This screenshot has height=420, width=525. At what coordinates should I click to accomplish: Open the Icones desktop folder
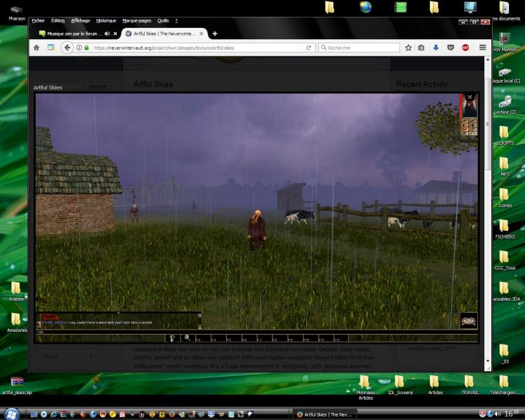point(505,198)
